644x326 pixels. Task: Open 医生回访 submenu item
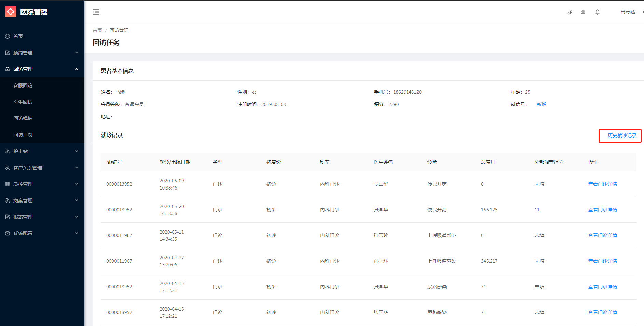pos(23,102)
